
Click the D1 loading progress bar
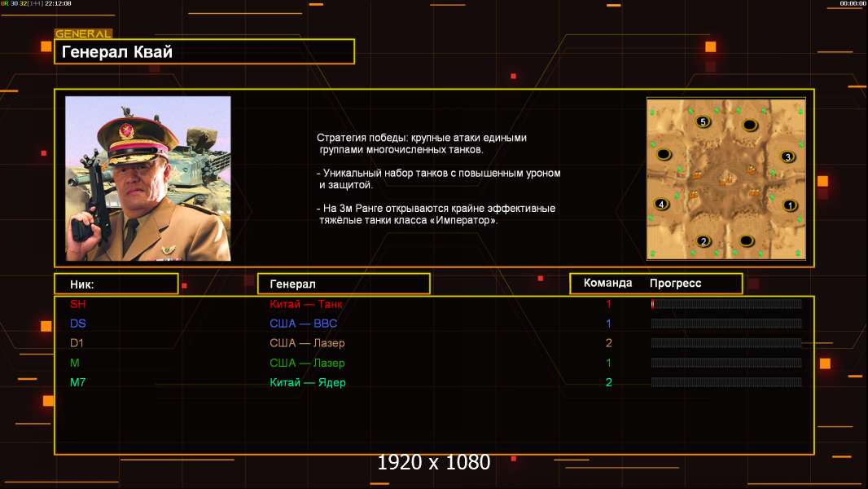[726, 343]
